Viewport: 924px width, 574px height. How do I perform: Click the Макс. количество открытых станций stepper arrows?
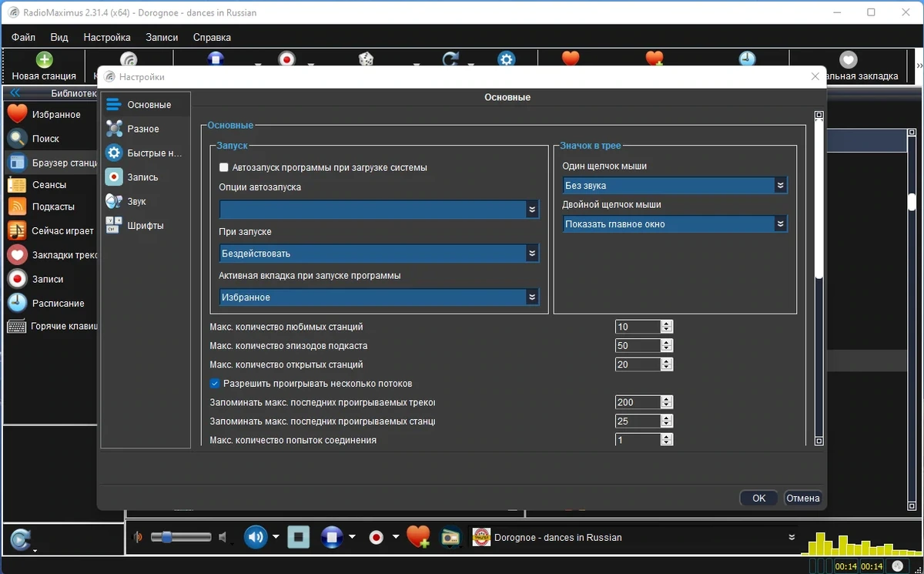(x=667, y=364)
